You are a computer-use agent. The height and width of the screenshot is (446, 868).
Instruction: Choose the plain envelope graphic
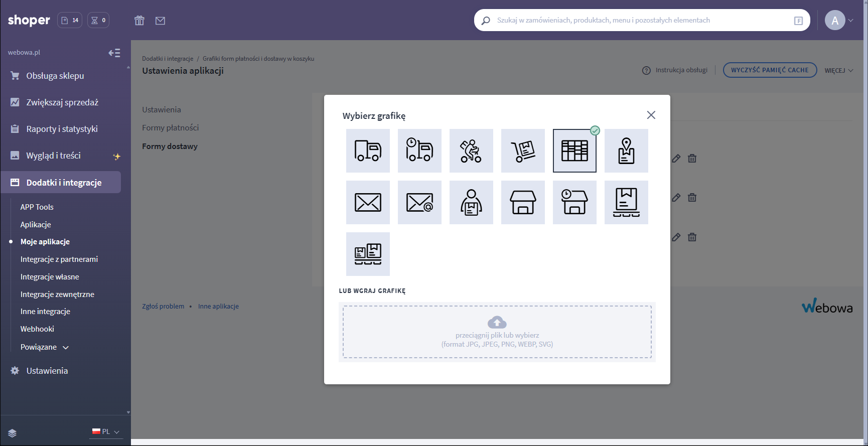coord(368,202)
